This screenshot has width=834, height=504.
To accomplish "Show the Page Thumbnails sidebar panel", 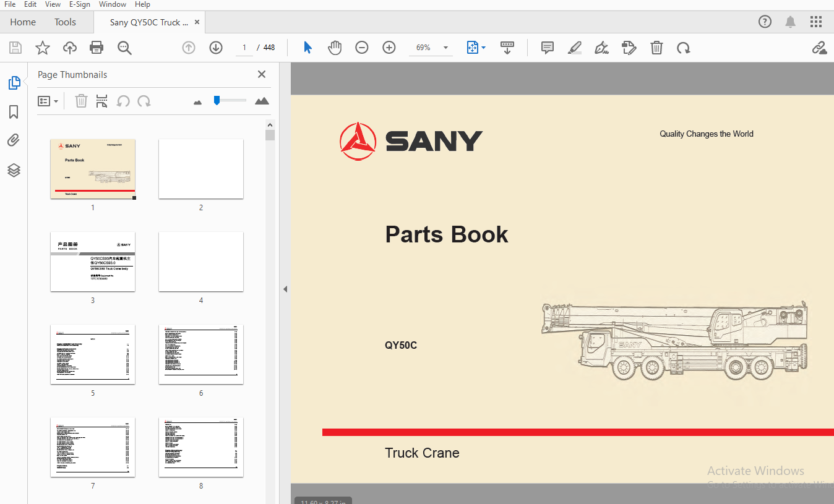I will pyautogui.click(x=14, y=83).
